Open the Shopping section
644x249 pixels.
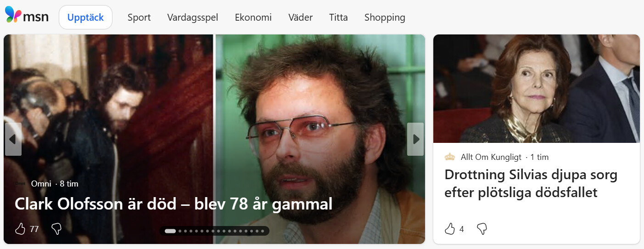385,17
